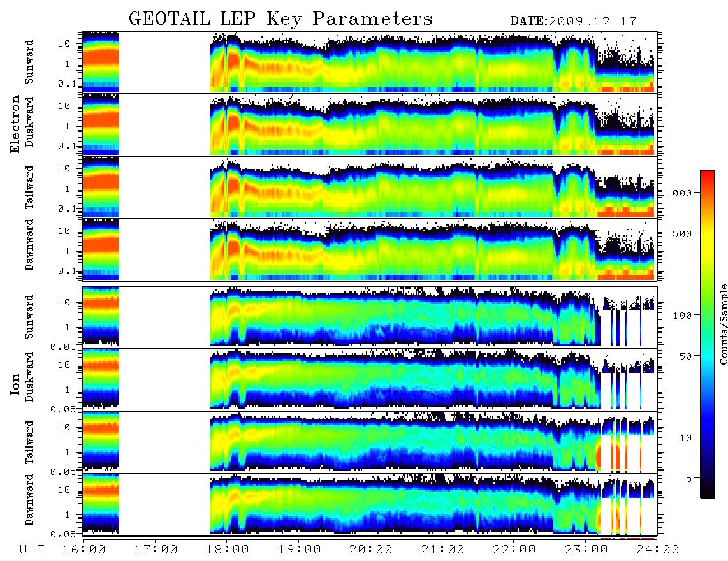Click the '16:00' time tick label
728x561 pixels.
pyautogui.click(x=85, y=550)
